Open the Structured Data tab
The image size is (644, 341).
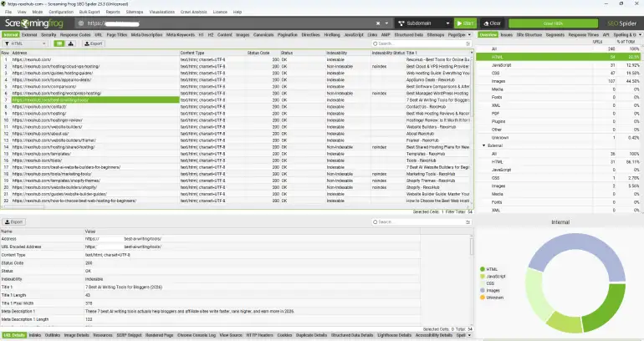pyautogui.click(x=409, y=35)
